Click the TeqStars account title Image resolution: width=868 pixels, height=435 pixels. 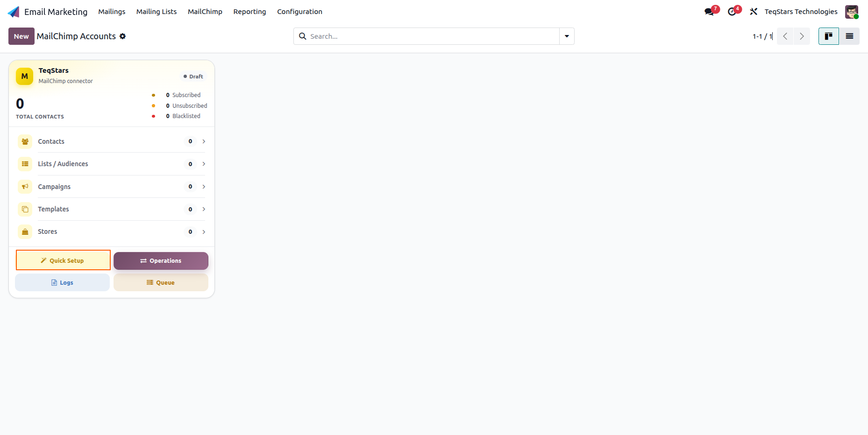(x=53, y=70)
